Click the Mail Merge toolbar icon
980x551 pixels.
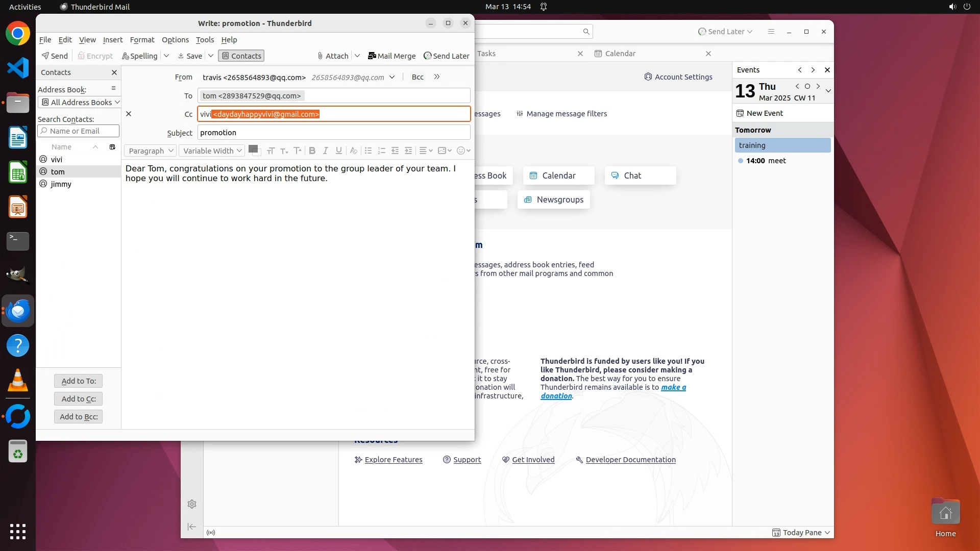[391, 56]
